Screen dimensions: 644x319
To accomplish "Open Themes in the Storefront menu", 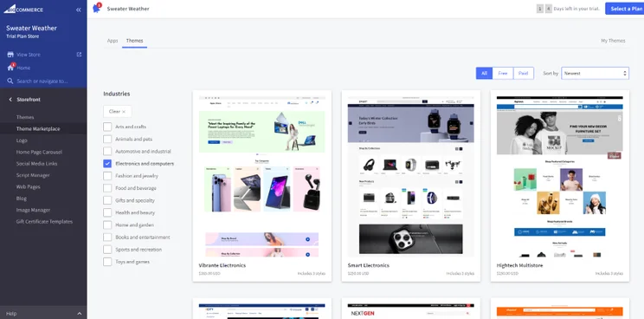I will (25, 117).
